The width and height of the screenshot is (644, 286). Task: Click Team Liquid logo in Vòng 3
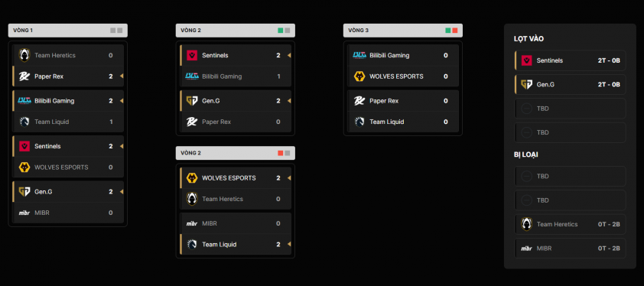click(x=359, y=122)
